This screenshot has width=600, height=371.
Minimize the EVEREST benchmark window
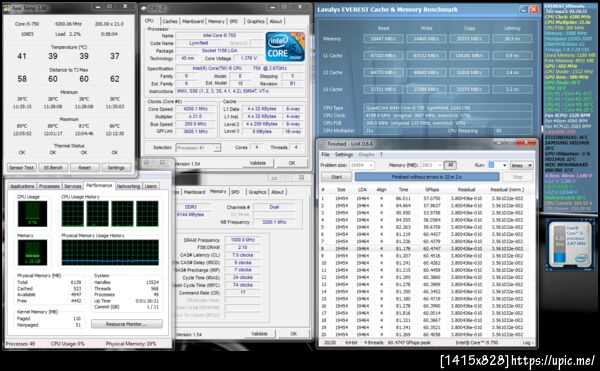[523, 10]
